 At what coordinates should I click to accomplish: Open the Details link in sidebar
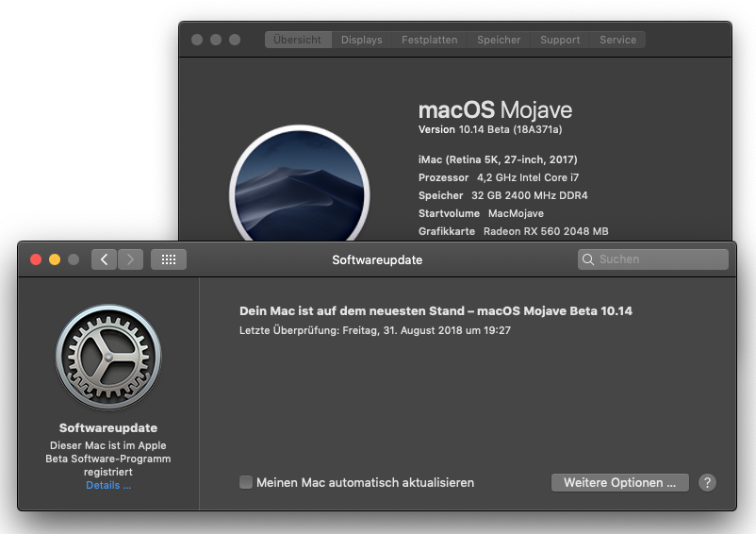108,485
